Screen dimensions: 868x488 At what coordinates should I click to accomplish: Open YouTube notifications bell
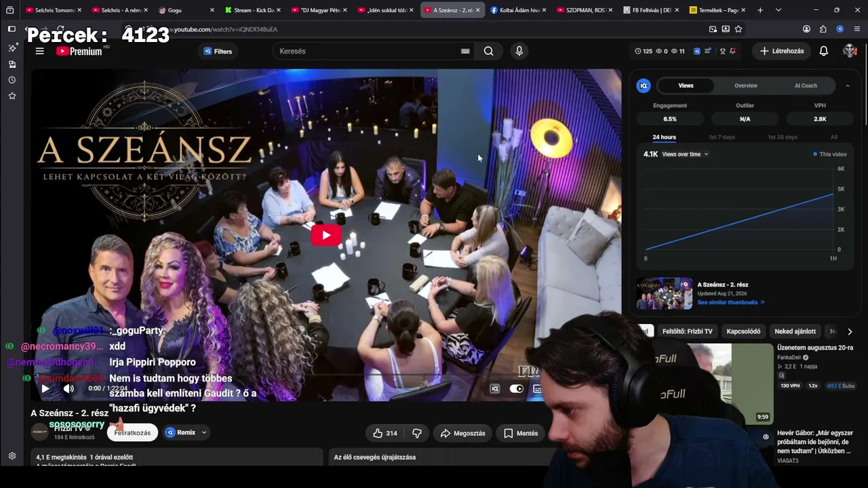click(823, 51)
